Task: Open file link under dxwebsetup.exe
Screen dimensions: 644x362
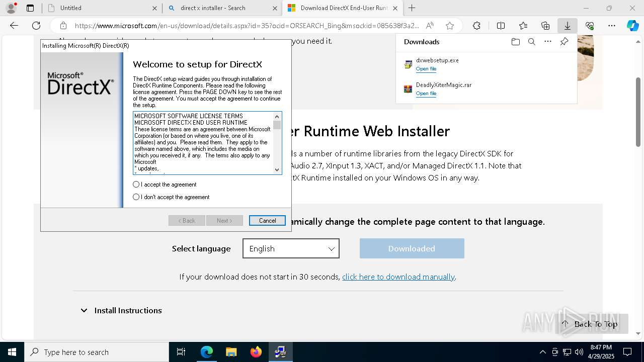Action: [x=426, y=69]
